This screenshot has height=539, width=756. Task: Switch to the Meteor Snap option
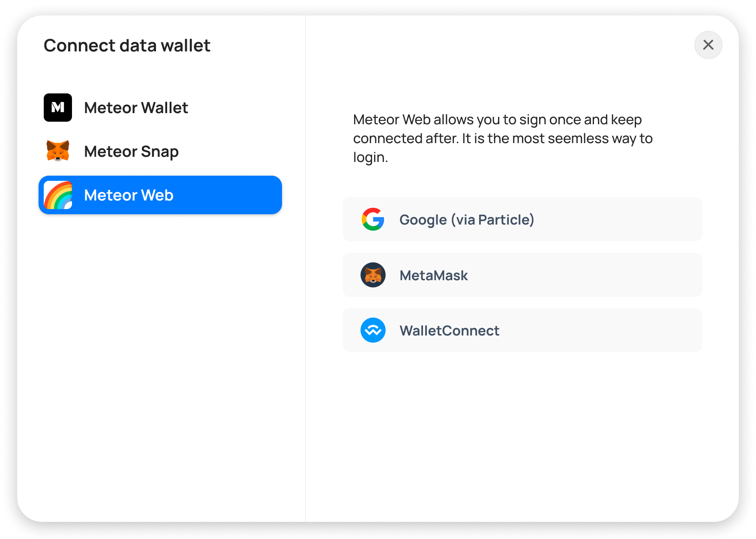pyautogui.click(x=131, y=152)
